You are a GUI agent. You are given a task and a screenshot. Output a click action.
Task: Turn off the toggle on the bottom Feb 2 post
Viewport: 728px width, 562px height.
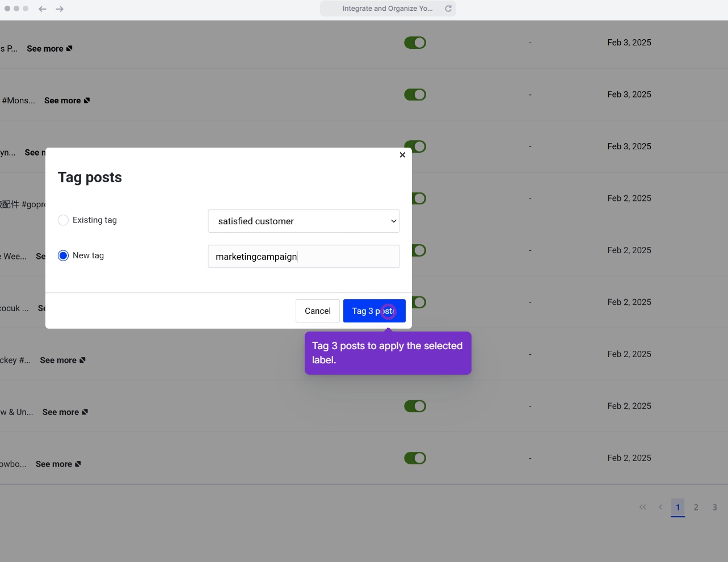point(415,458)
